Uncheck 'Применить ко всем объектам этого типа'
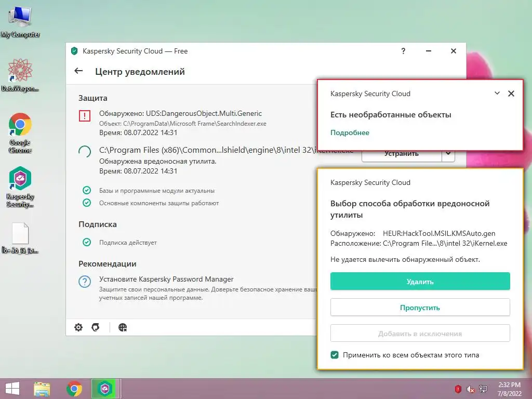Image resolution: width=532 pixels, height=399 pixels. pyautogui.click(x=335, y=355)
